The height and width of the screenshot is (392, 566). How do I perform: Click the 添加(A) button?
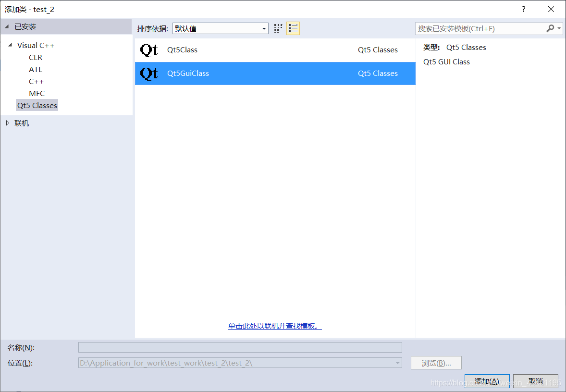(x=487, y=381)
